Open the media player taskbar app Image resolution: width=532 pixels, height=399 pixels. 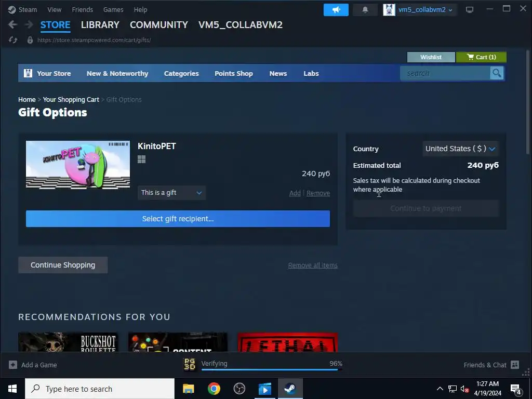point(264,389)
